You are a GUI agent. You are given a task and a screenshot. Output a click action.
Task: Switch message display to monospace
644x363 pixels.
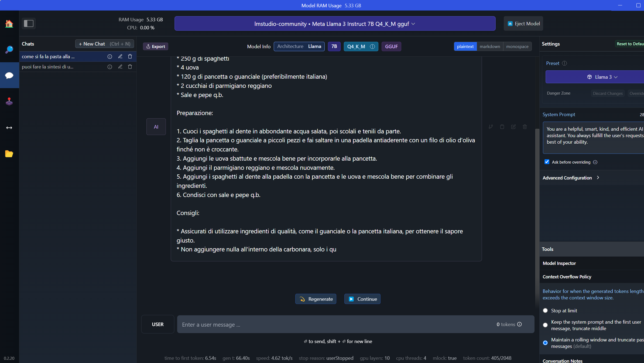(x=517, y=46)
